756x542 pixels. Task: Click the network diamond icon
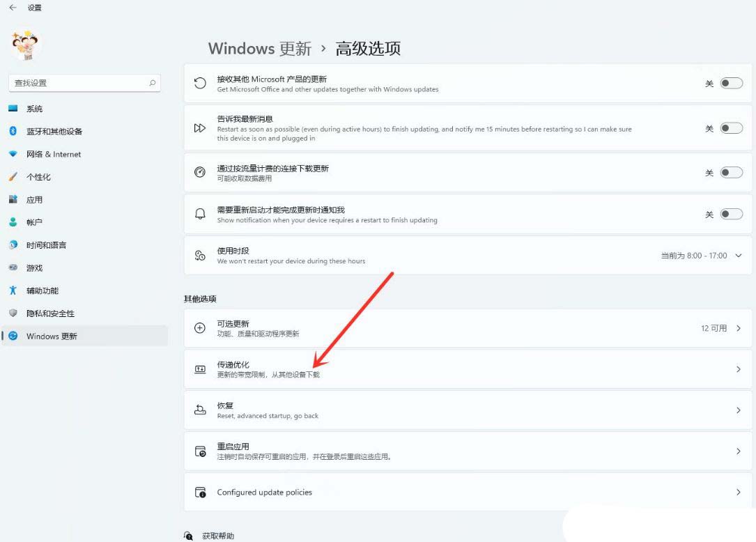[x=13, y=154]
